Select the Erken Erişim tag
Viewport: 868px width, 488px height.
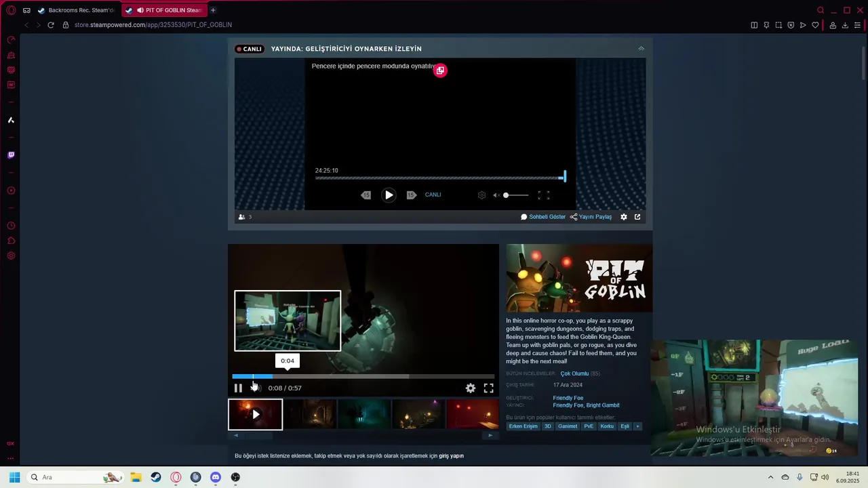click(x=523, y=426)
